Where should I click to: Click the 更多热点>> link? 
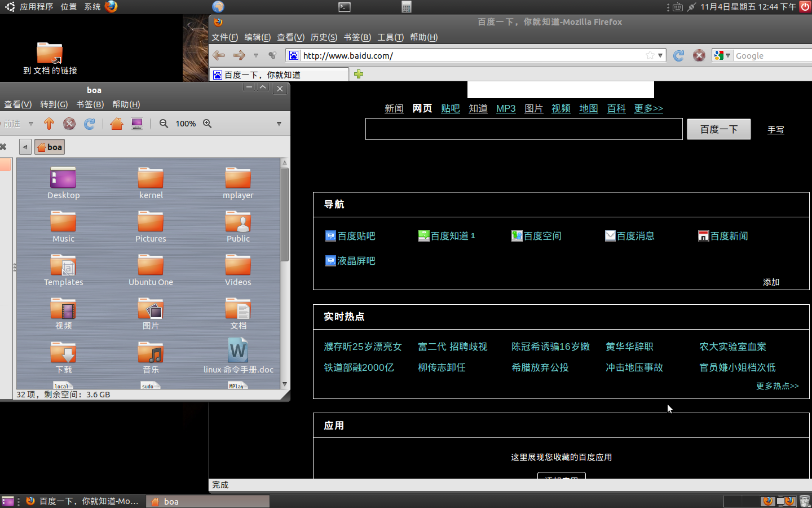(x=778, y=386)
